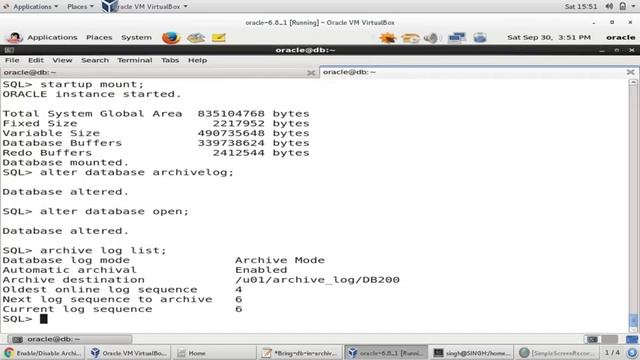Open the terminal File menu
This screenshot has width=640, height=360.
click(x=12, y=60)
